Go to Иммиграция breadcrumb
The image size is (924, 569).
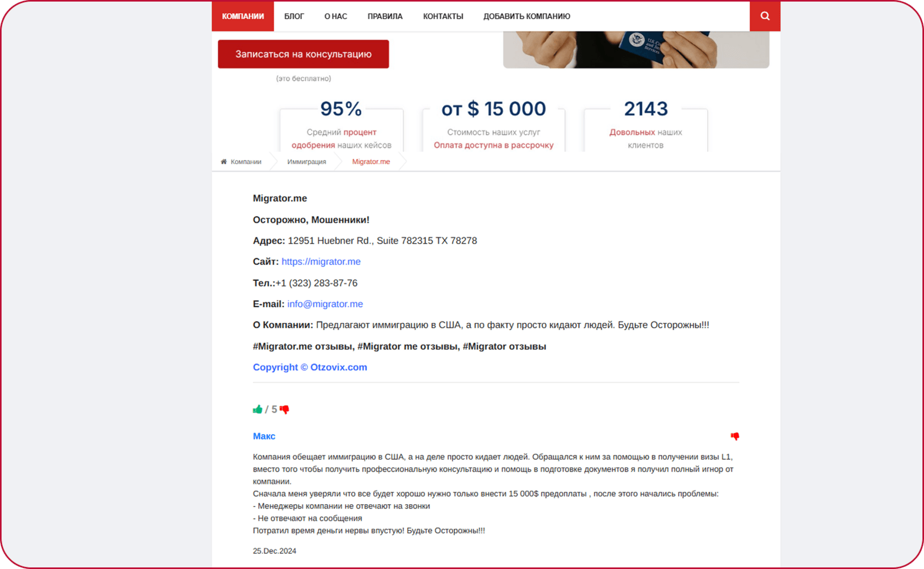[306, 162]
